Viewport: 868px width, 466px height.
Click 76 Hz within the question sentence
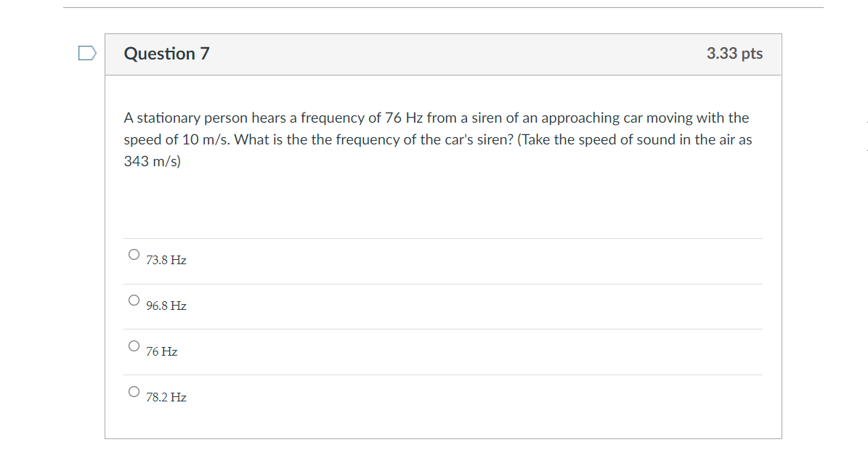pos(404,118)
